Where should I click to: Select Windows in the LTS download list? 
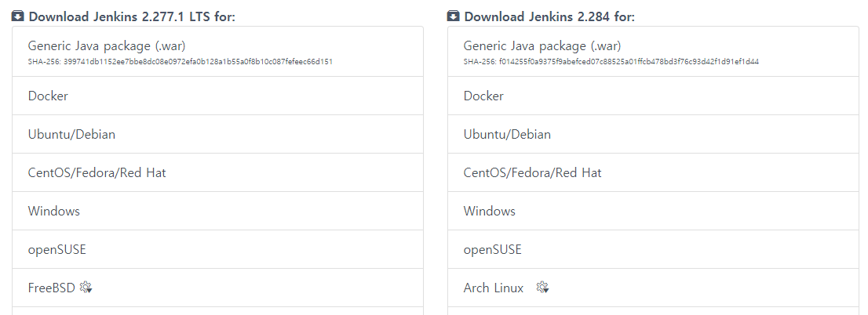pos(217,211)
